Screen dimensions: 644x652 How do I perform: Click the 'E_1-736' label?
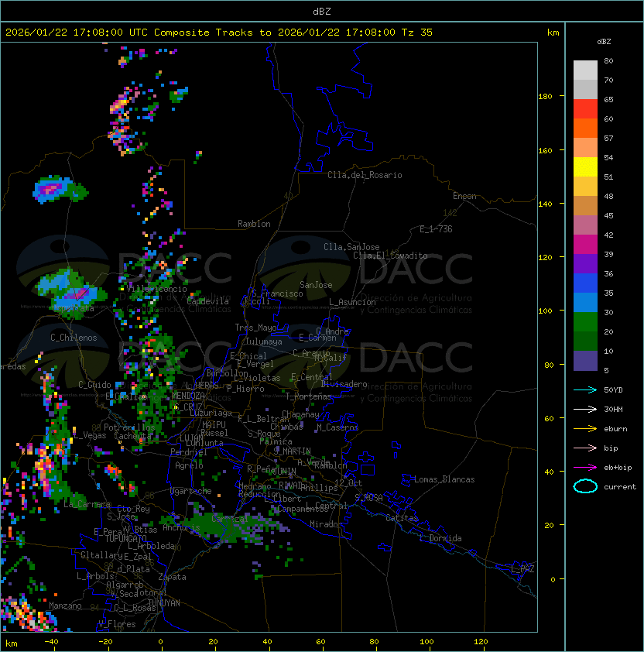click(436, 229)
